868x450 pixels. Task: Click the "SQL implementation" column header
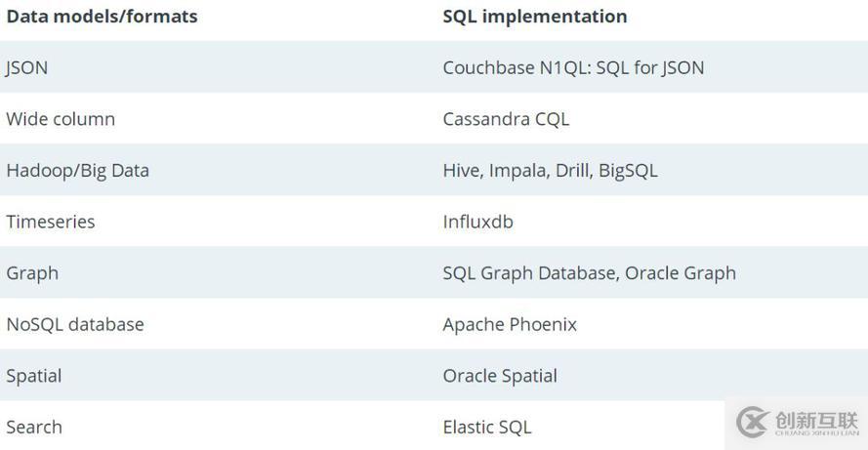pyautogui.click(x=534, y=17)
